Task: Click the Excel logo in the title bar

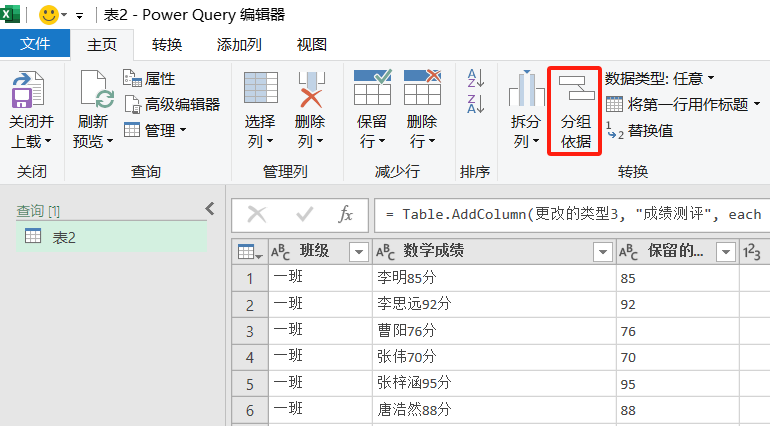Action: [x=10, y=14]
